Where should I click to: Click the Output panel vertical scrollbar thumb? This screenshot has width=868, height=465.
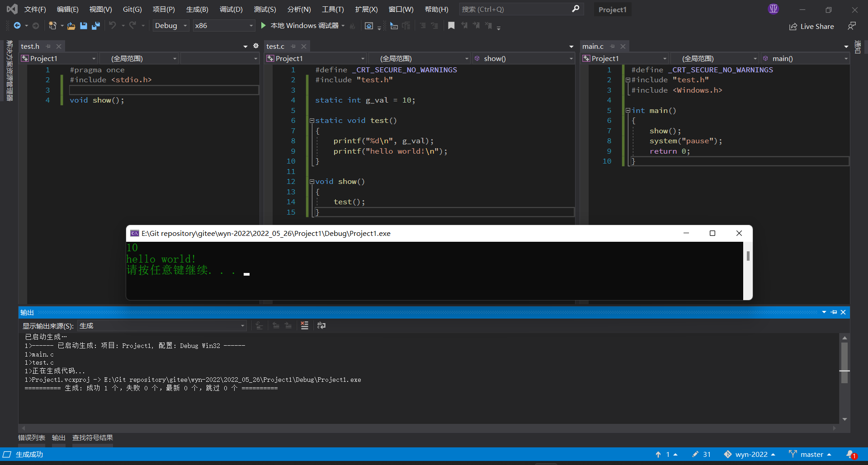(844, 362)
